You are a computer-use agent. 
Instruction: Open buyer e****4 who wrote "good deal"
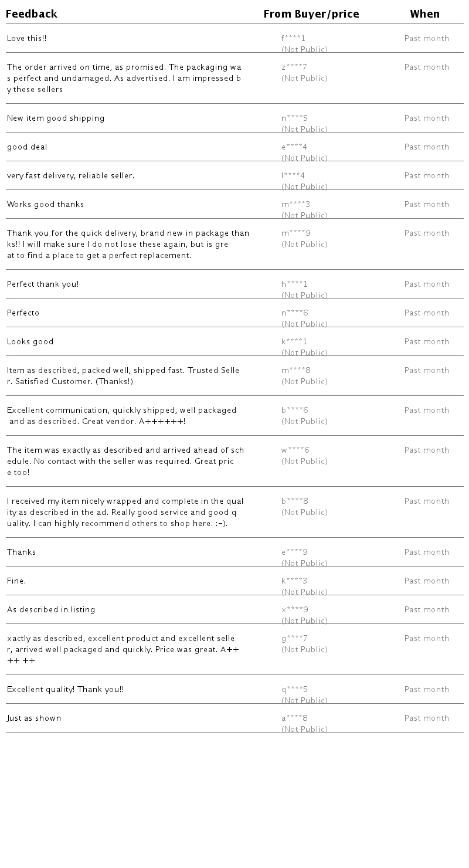tap(294, 147)
